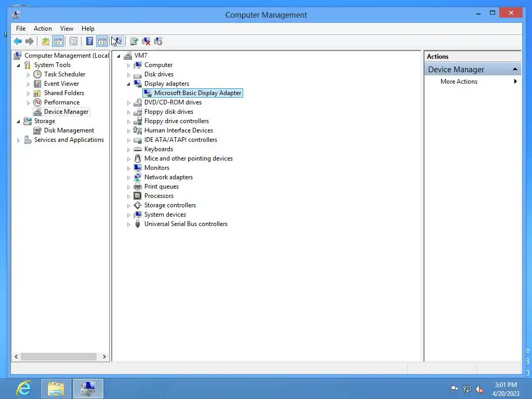Expand the Disk drives category
The width and height of the screenshot is (532, 399).
tap(129, 75)
